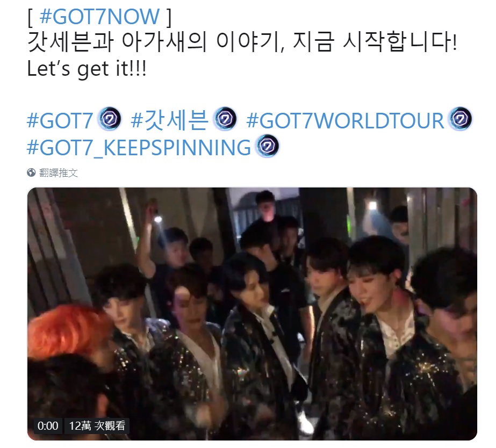Click the globe icon beside 翻譯推文
This screenshot has width=496, height=448.
[x=31, y=172]
